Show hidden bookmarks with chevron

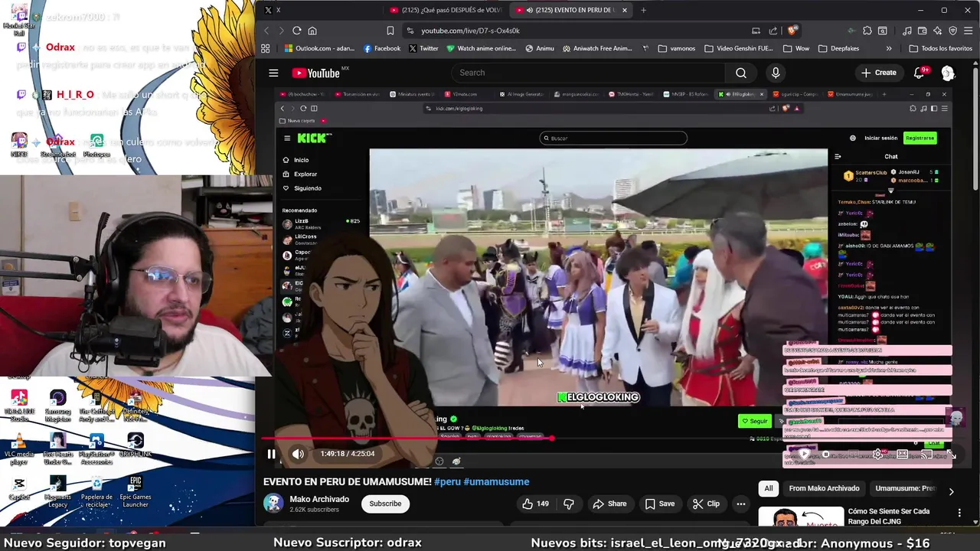[888, 48]
